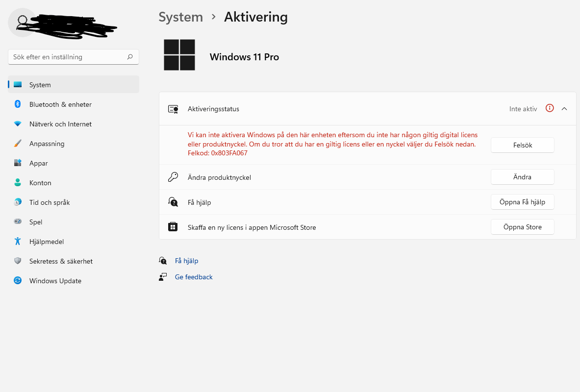Click the Ge feedback link
This screenshot has height=392, width=580.
click(194, 277)
